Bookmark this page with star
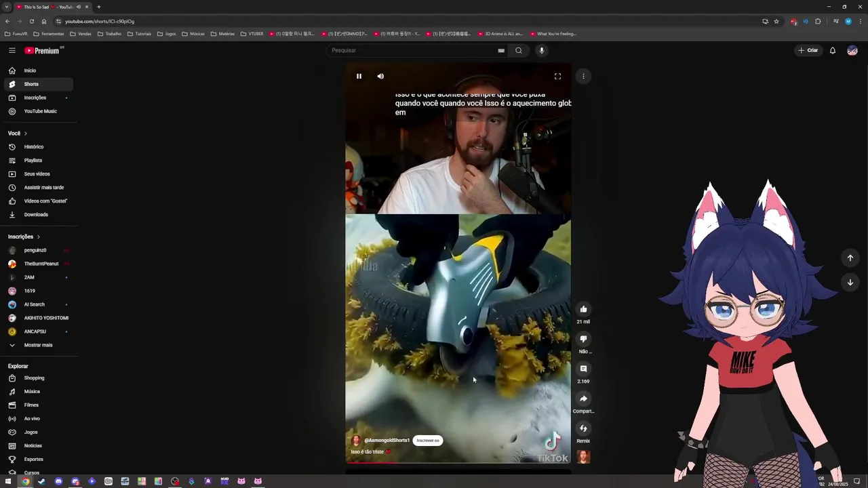 click(x=776, y=21)
